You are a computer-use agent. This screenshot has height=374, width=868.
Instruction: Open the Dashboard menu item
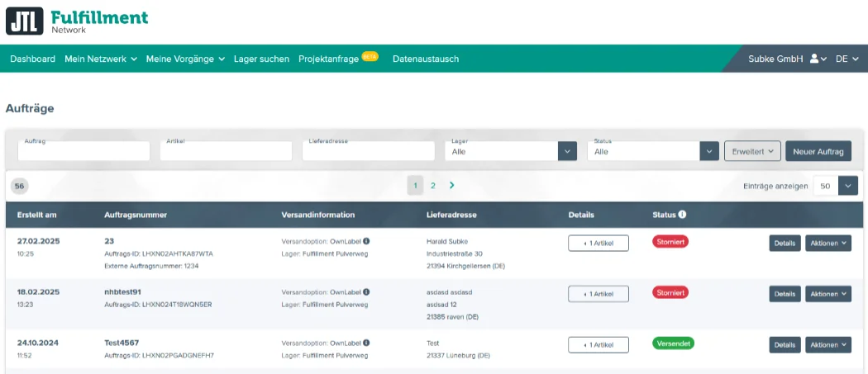tap(33, 59)
